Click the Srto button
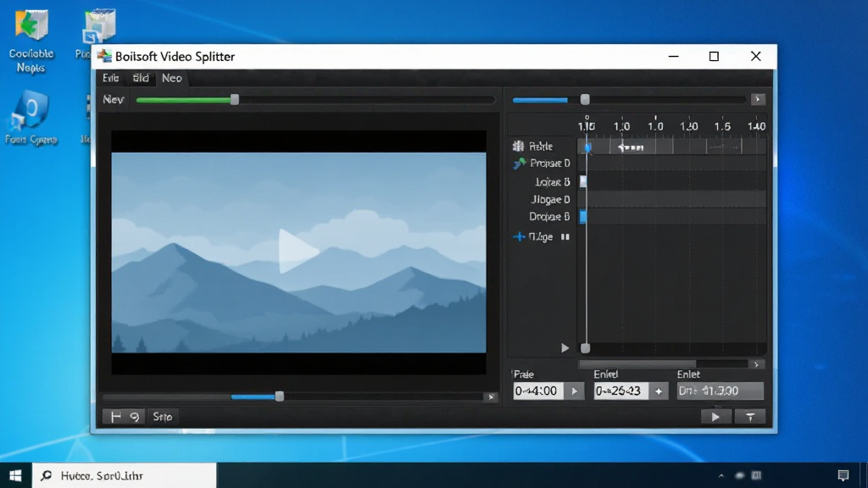868x488 pixels. (163, 417)
